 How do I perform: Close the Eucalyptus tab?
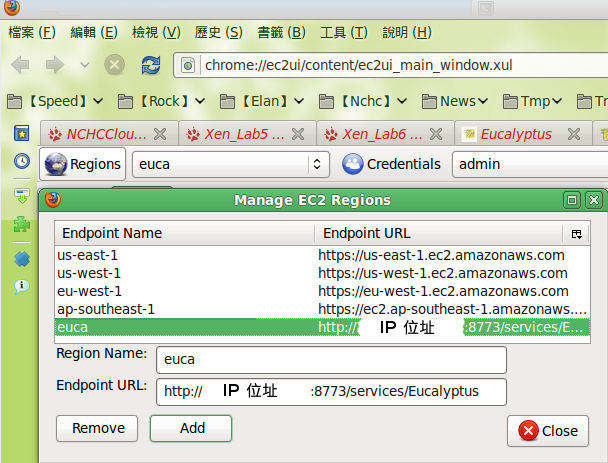point(574,134)
